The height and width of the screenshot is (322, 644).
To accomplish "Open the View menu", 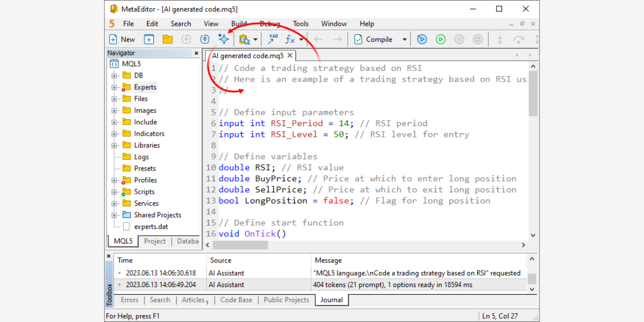I will click(211, 24).
